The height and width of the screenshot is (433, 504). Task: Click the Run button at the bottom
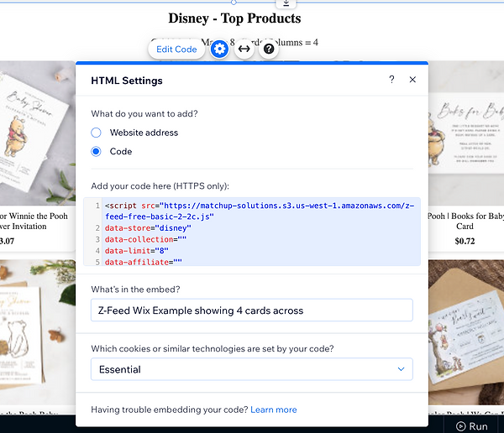click(x=472, y=426)
